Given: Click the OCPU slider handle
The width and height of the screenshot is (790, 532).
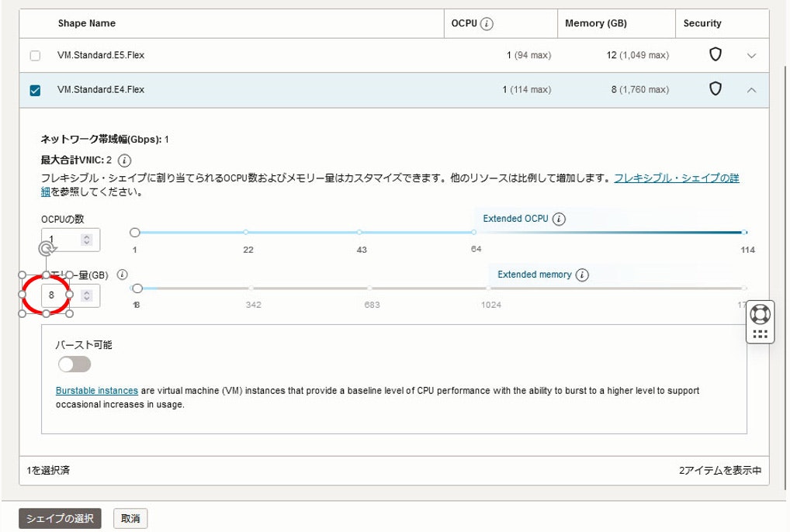Looking at the screenshot, I should (134, 233).
